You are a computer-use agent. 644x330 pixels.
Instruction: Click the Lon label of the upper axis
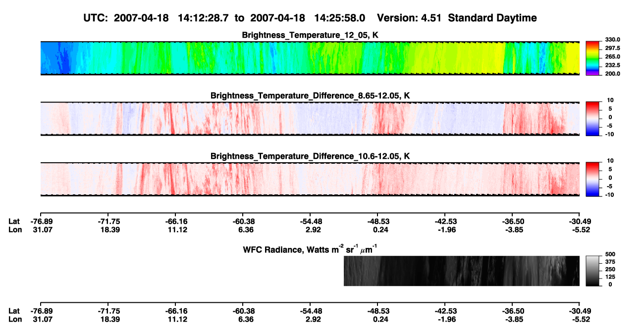click(x=15, y=230)
